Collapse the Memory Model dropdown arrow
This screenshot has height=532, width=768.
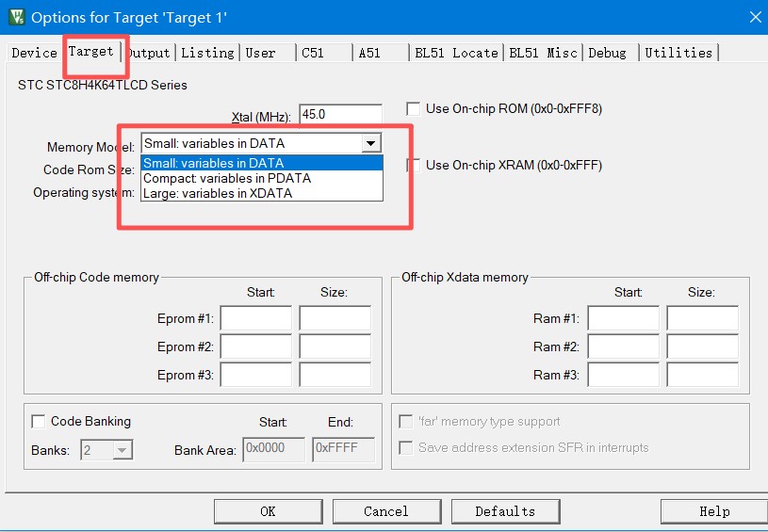click(x=372, y=143)
